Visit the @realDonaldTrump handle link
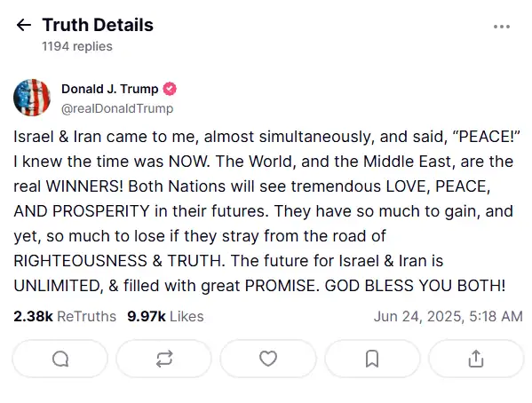The height and width of the screenshot is (403, 532). coord(117,108)
